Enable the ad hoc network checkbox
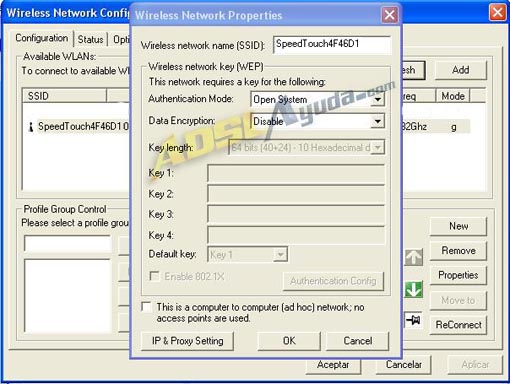Screen dimensions: 510x384 (146, 307)
